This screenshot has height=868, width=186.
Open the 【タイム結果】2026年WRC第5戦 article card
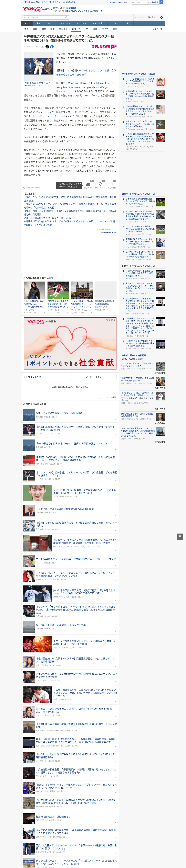tap(82, 298)
